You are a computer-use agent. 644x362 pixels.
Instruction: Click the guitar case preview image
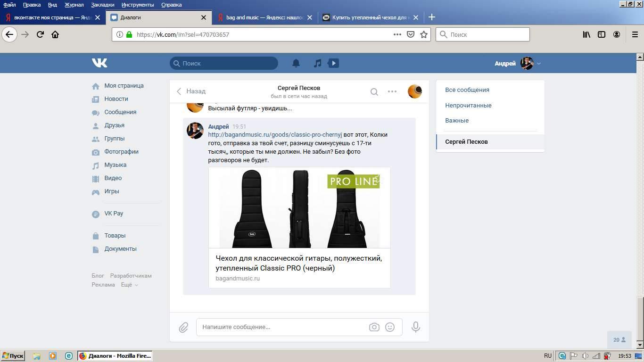(x=299, y=208)
